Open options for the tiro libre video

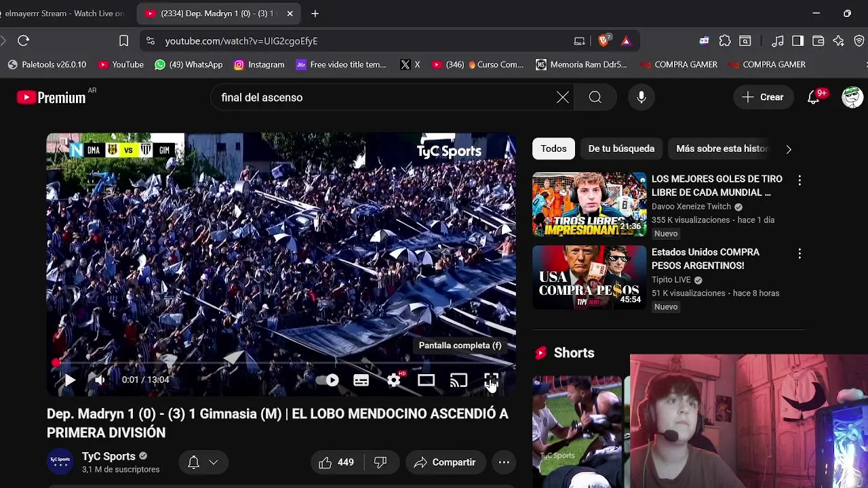coord(800,180)
